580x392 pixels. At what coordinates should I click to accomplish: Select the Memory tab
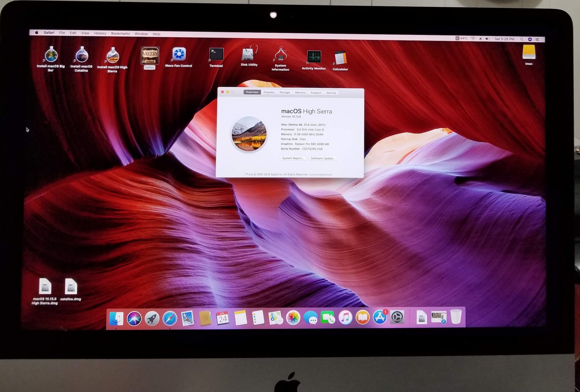click(x=300, y=93)
